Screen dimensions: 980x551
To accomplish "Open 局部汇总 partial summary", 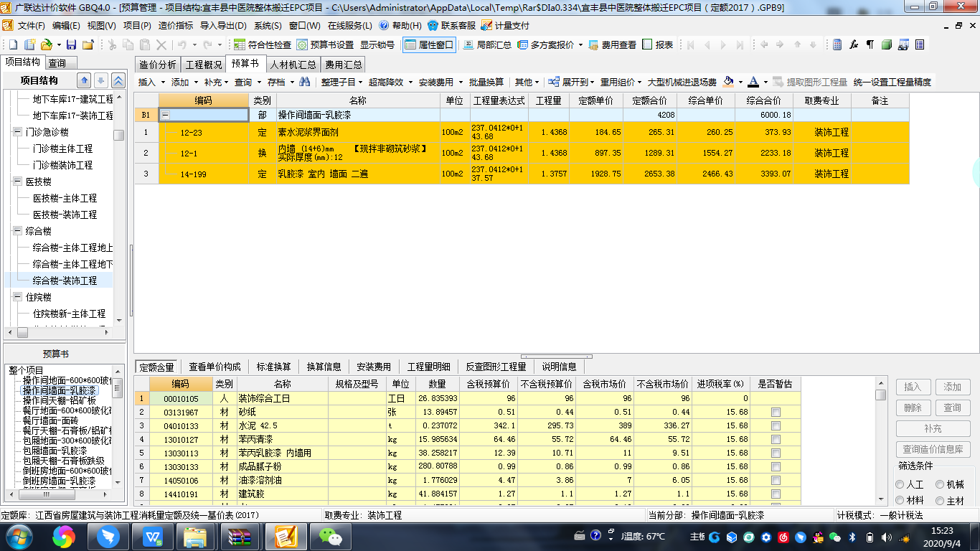I will (488, 44).
